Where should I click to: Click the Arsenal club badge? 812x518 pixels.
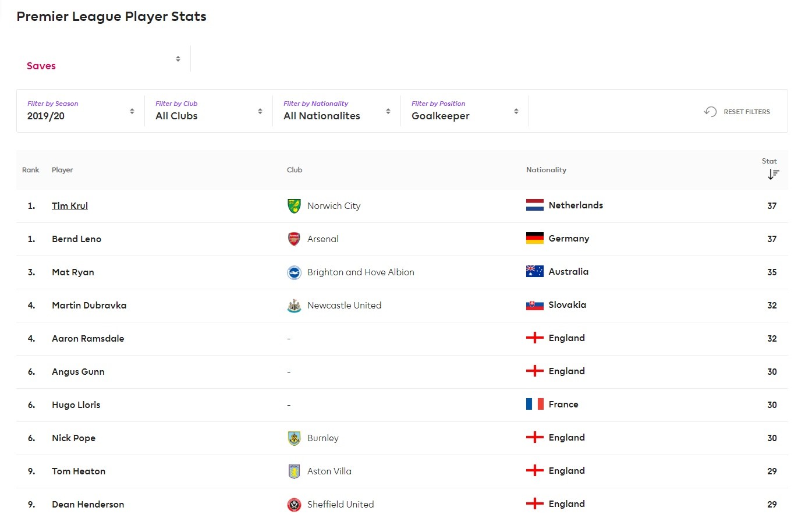coord(294,239)
